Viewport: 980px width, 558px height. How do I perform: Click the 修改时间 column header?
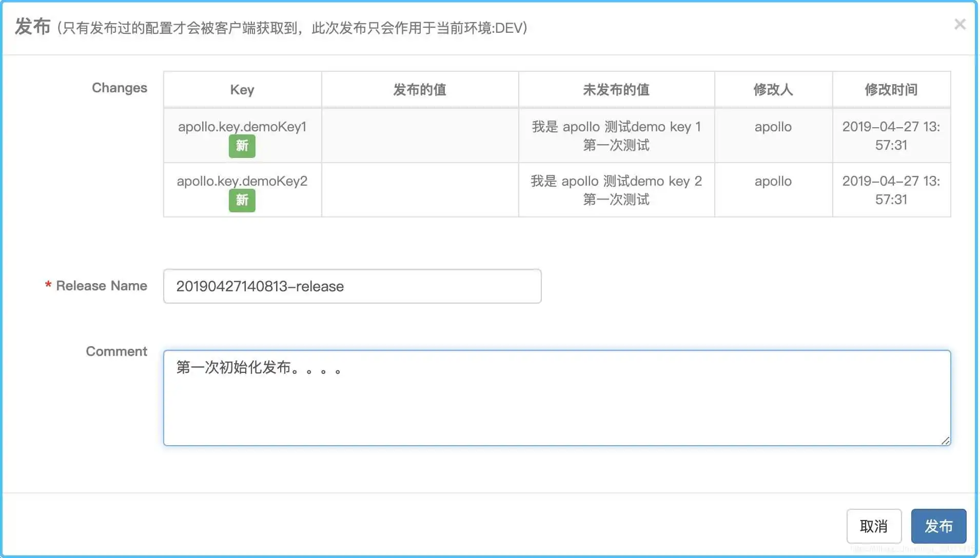click(x=891, y=90)
